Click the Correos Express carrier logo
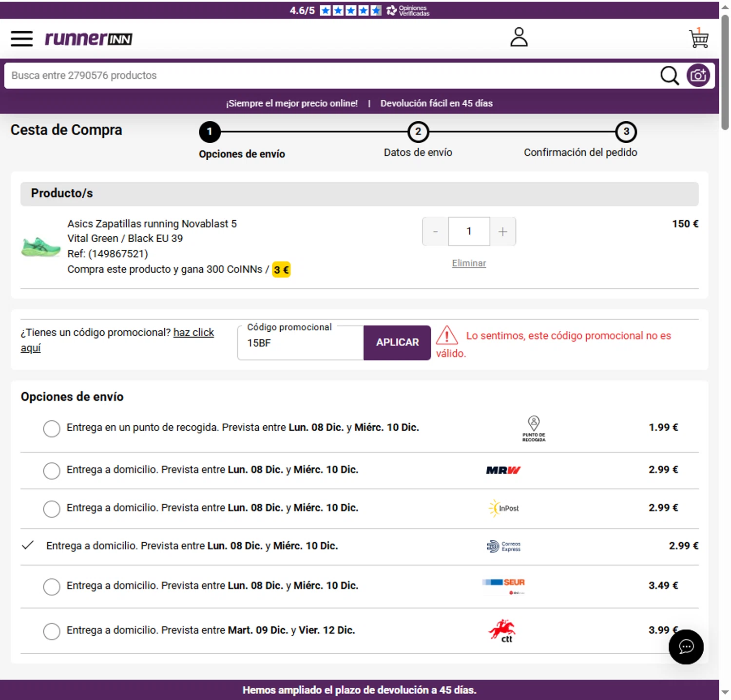This screenshot has width=731, height=700. click(x=503, y=547)
